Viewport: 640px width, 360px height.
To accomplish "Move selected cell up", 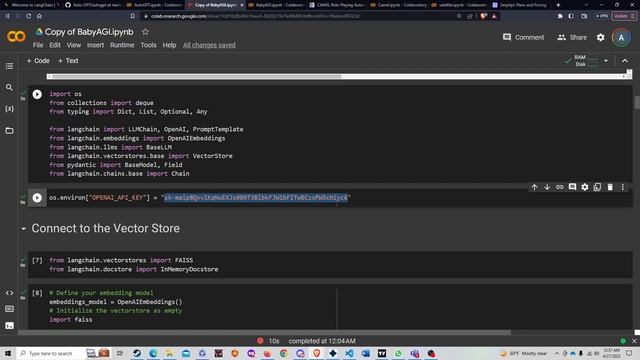I will pos(534,187).
